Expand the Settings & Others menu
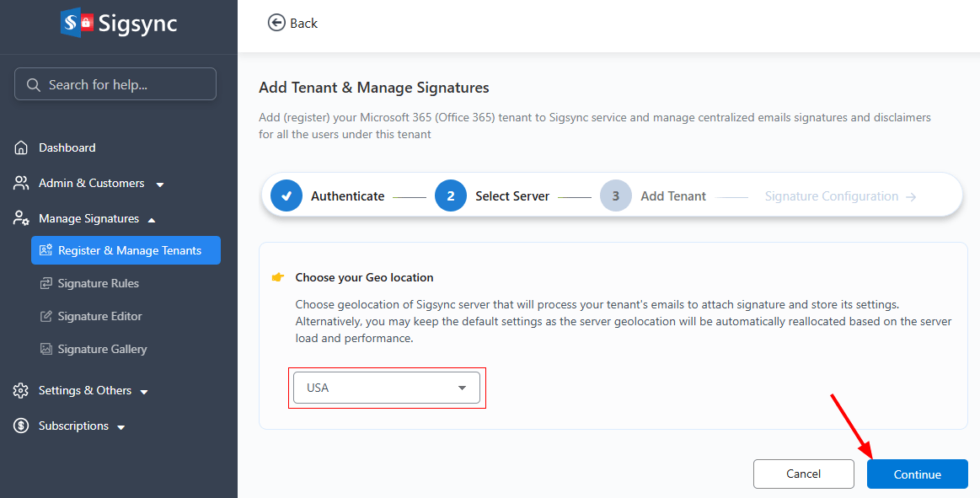The image size is (980, 498). pyautogui.click(x=144, y=391)
